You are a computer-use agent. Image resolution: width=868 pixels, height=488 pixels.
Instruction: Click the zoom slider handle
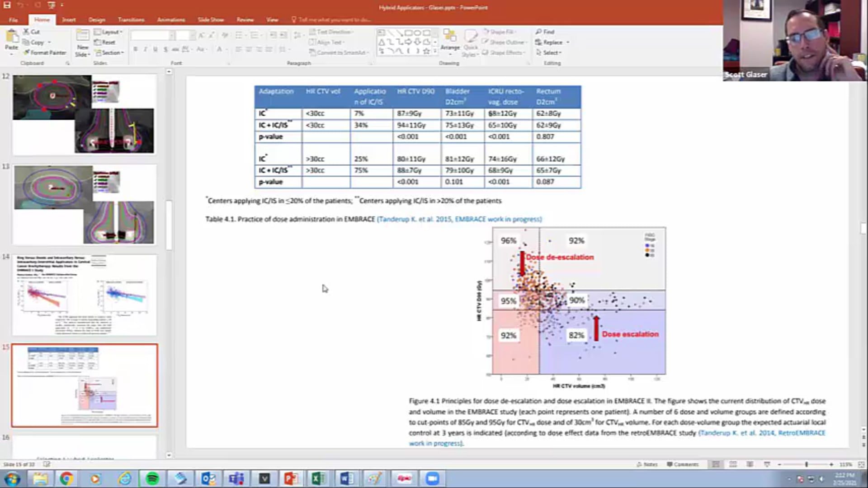point(806,464)
